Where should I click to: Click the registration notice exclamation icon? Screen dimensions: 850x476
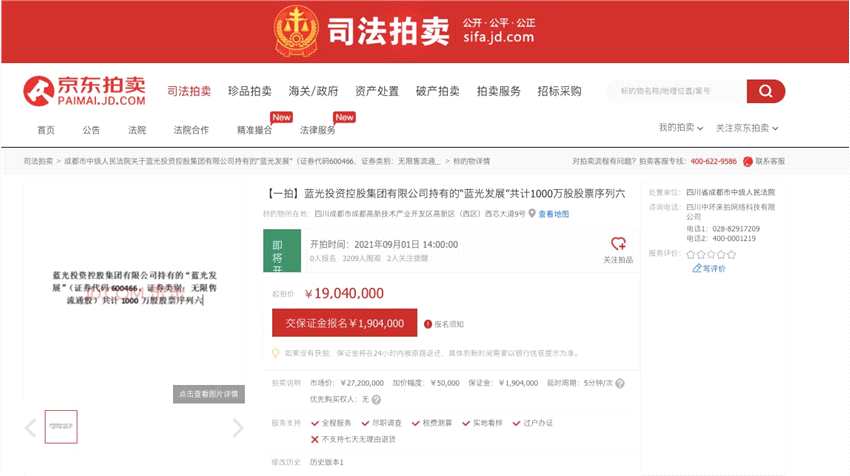coord(428,324)
